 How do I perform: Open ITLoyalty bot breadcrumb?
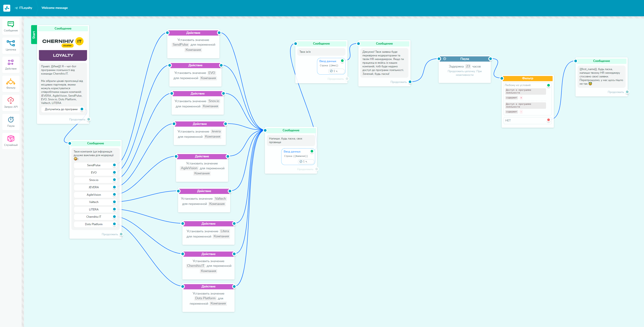(23, 8)
